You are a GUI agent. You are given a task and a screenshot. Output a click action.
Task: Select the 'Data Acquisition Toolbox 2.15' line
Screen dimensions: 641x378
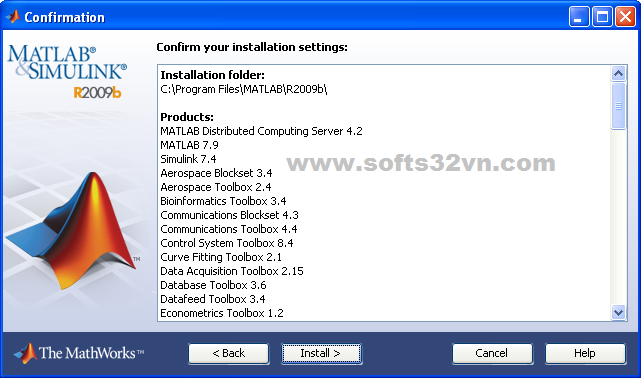(232, 271)
